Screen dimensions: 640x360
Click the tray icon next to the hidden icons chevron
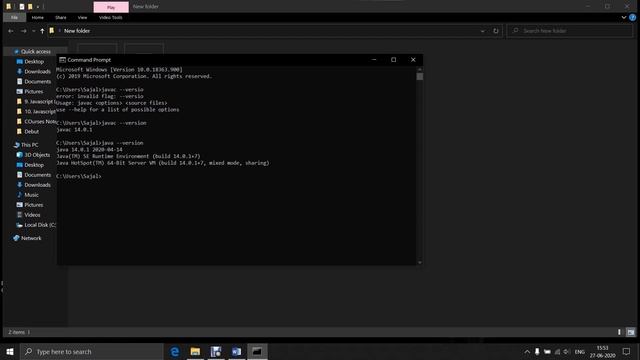coord(537,352)
